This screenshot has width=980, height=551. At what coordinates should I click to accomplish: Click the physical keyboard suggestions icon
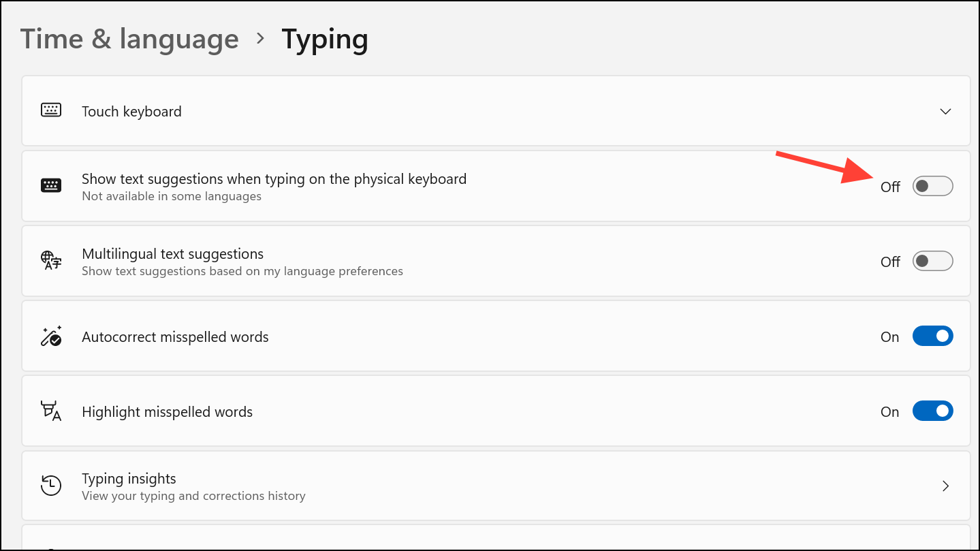(x=51, y=185)
